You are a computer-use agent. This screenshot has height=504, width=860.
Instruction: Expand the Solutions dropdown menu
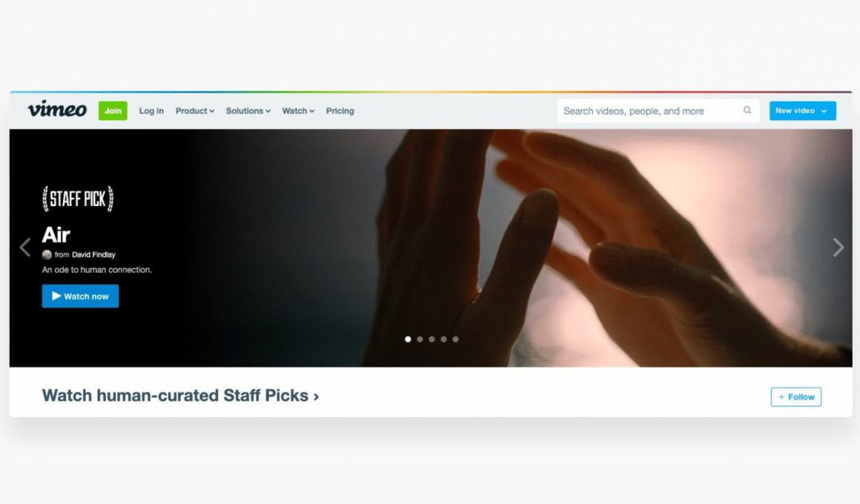(248, 110)
